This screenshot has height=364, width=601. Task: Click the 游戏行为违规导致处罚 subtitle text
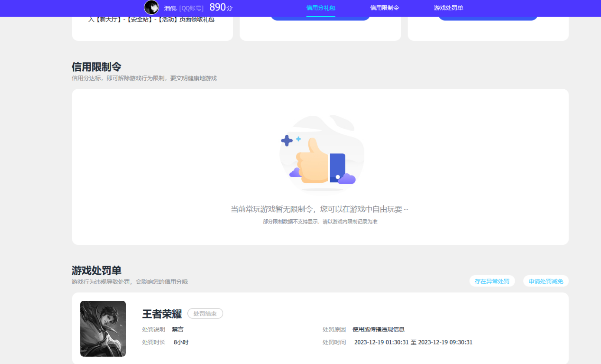click(130, 282)
